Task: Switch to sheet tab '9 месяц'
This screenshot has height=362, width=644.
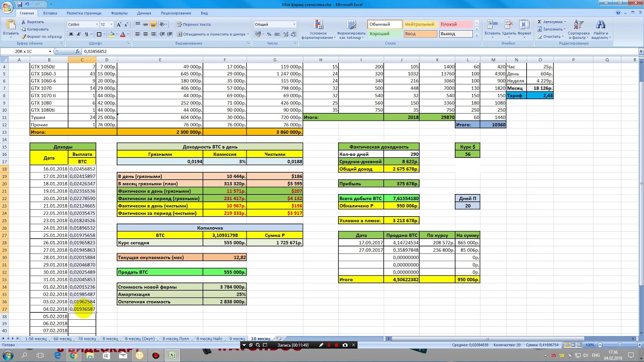Action: tap(237, 339)
